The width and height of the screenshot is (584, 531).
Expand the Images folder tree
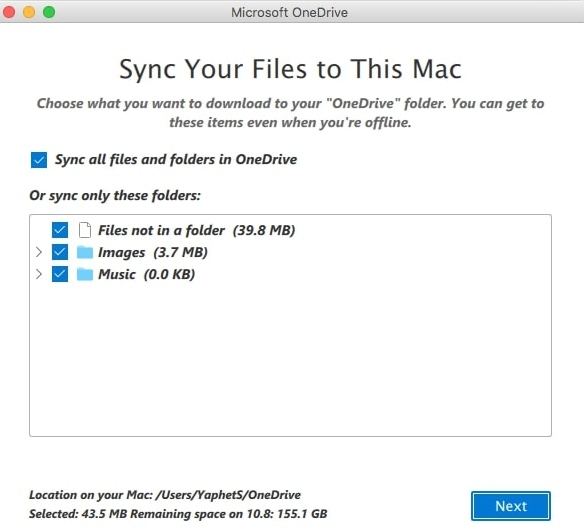[39, 252]
